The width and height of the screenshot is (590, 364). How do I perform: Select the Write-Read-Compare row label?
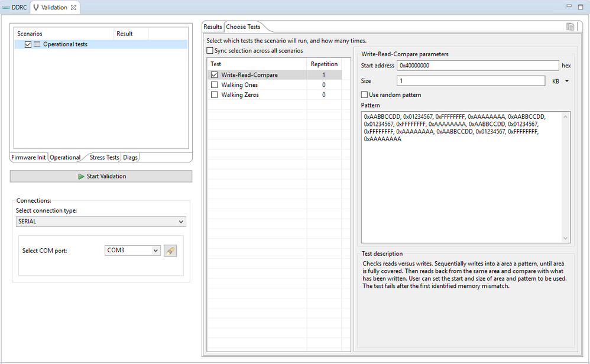click(x=249, y=75)
